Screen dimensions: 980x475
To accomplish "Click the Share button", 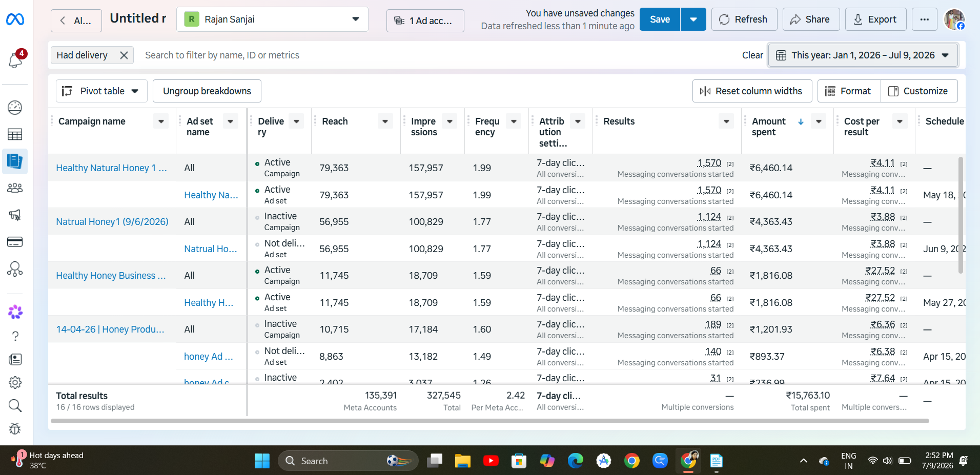I will pyautogui.click(x=811, y=19).
